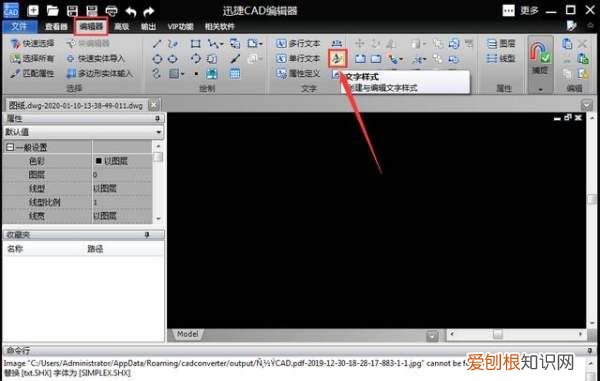Click the 更多 more button
The image size is (600, 381).
(521, 10)
